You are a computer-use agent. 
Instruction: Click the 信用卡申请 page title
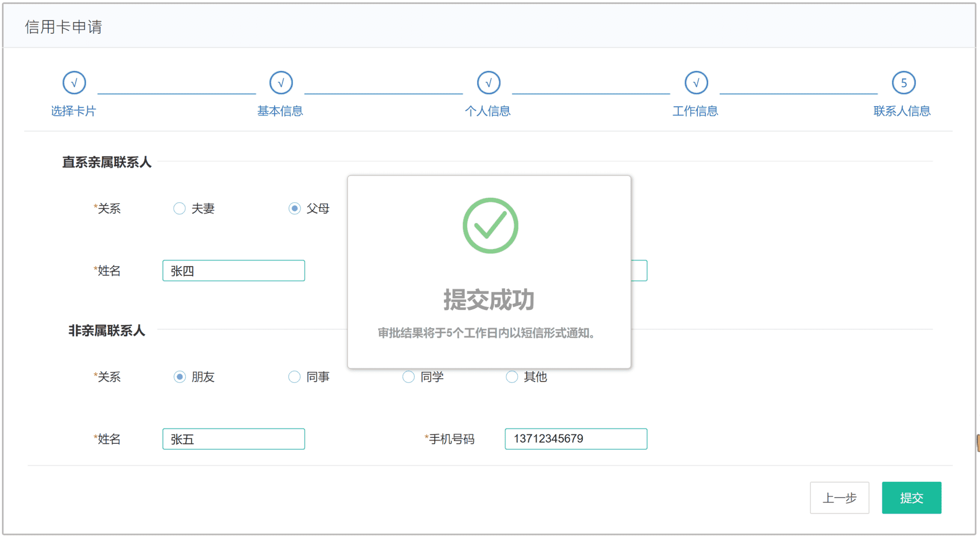[x=64, y=27]
